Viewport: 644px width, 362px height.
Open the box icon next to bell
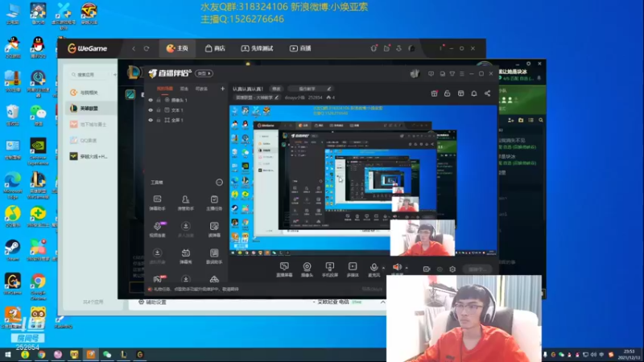[460, 93]
